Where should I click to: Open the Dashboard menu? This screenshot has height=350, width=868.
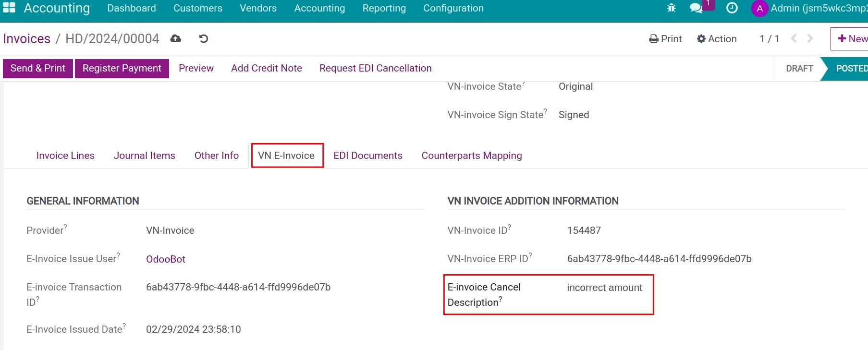[x=132, y=8]
